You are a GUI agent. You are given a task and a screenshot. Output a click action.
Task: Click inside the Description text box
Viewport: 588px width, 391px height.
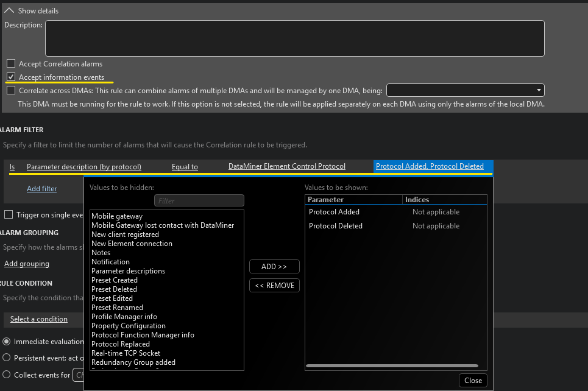[x=294, y=38]
